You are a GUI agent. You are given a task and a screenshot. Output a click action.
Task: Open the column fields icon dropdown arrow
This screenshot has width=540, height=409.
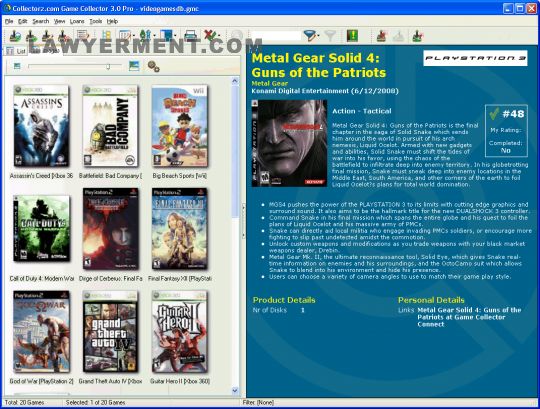(x=133, y=36)
